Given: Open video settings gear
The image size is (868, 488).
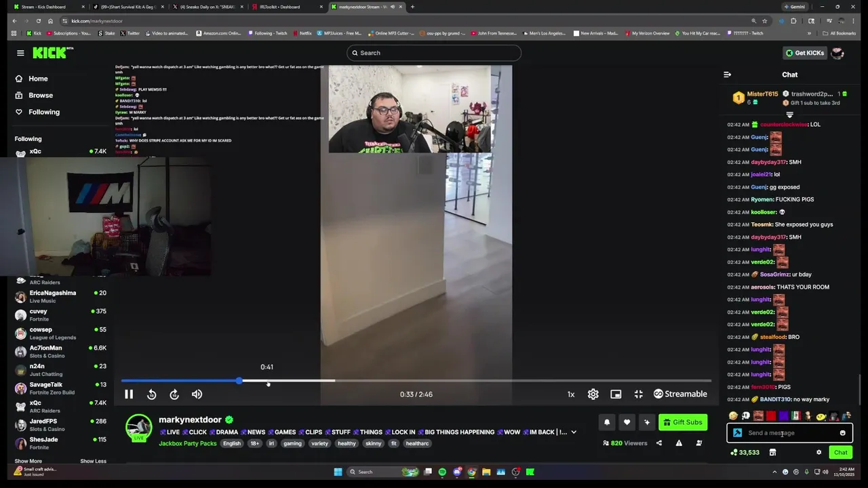Looking at the screenshot, I should [x=593, y=394].
